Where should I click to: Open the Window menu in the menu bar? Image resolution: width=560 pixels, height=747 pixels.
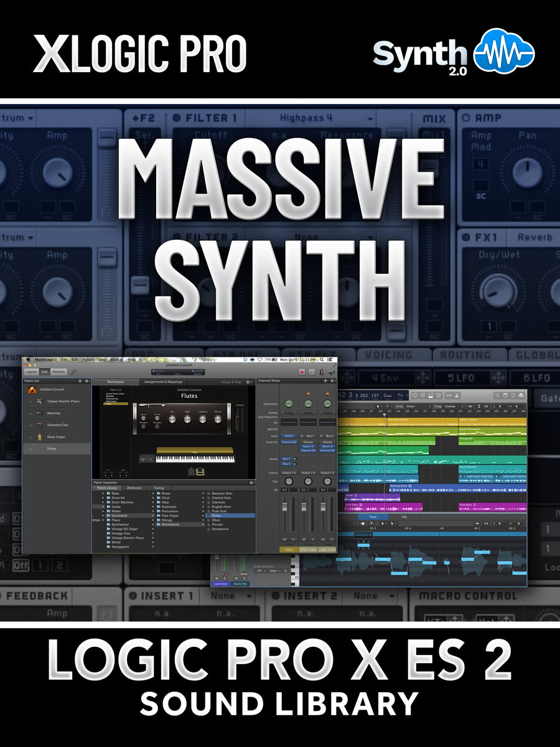[x=116, y=359]
